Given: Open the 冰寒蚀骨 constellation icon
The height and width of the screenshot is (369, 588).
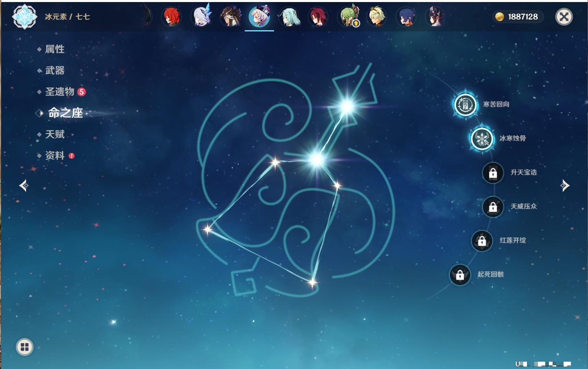Looking at the screenshot, I should point(482,139).
